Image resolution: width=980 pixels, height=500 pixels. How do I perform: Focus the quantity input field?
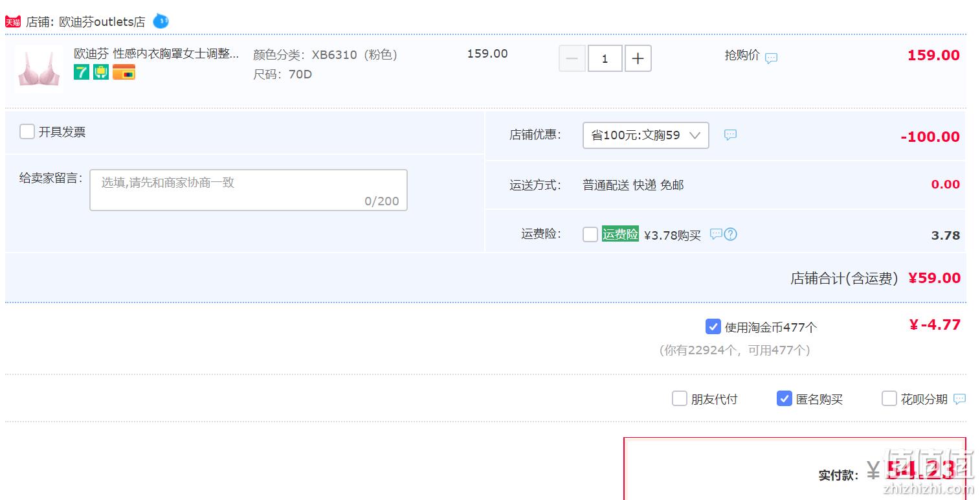pyautogui.click(x=605, y=58)
